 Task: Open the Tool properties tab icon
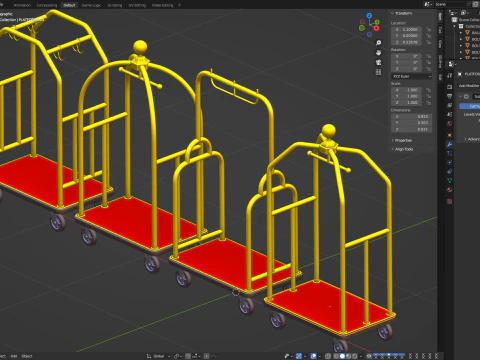coord(449,76)
